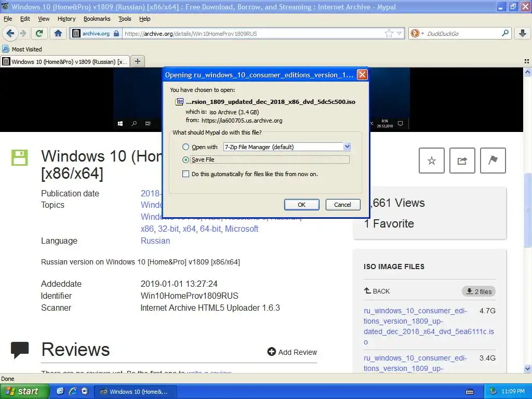Click OK in the download dialog
The width and height of the screenshot is (532, 399).
click(x=302, y=205)
